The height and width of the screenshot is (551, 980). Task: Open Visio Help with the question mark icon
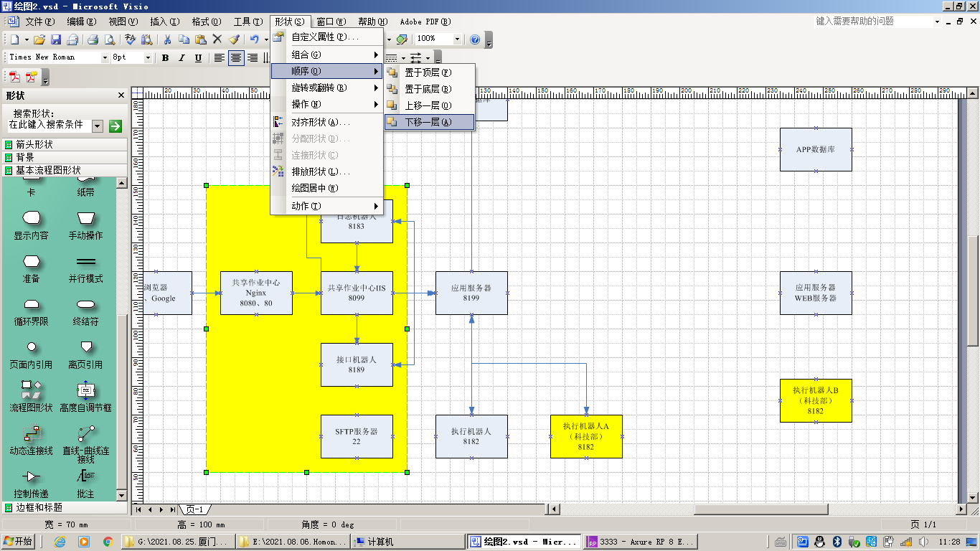pyautogui.click(x=474, y=39)
